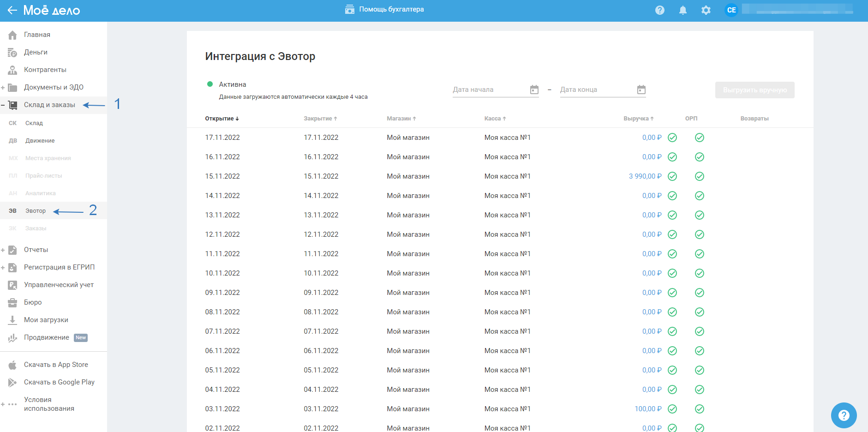Open the floating help chat button

843,415
